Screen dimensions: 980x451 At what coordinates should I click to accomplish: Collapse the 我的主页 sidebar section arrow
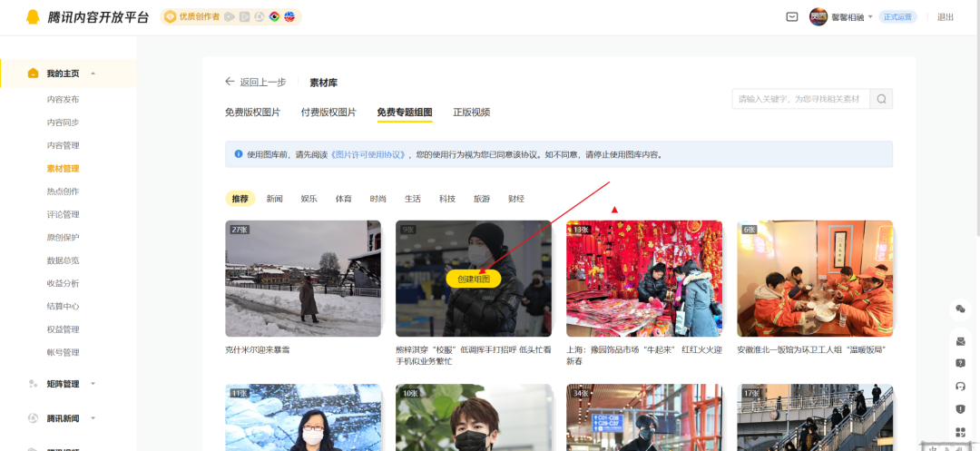click(93, 74)
